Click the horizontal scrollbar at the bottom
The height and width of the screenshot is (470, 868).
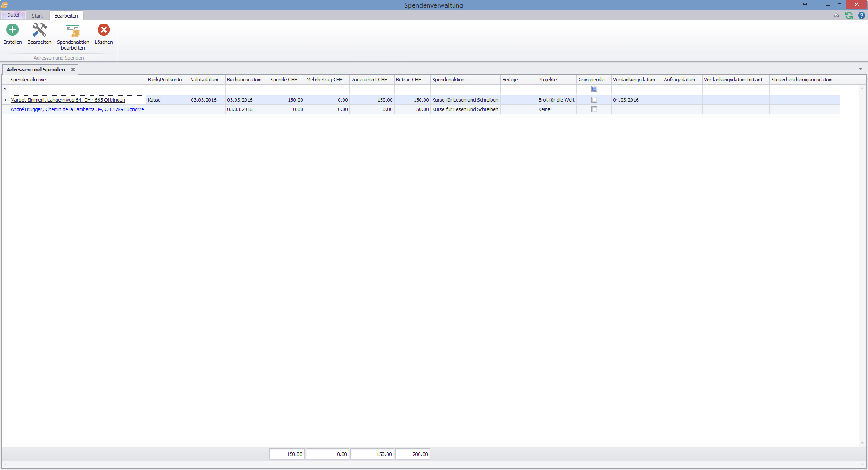click(x=434, y=465)
